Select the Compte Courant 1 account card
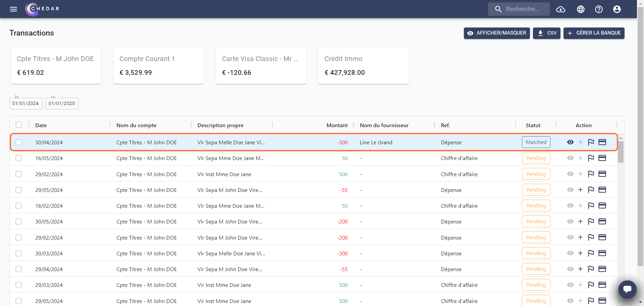 159,65
